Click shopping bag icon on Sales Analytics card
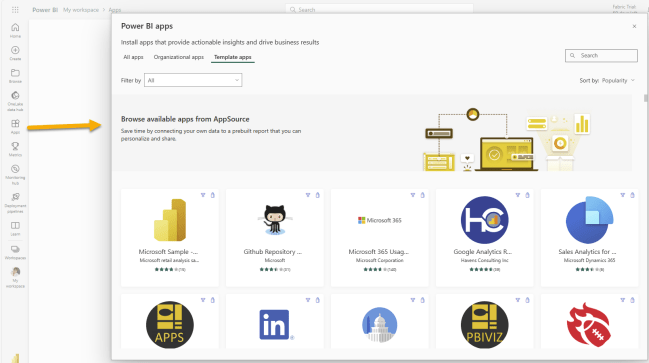The width and height of the screenshot is (649, 363). [632, 195]
